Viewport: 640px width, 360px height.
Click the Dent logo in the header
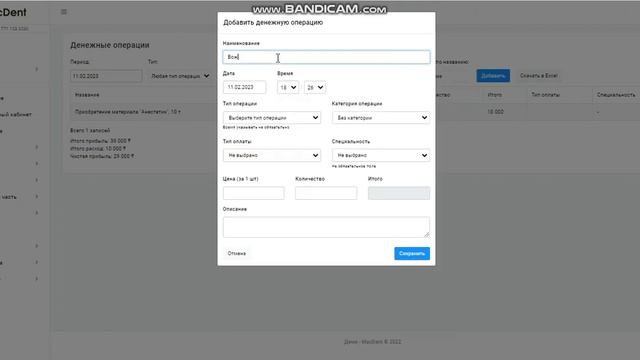point(13,12)
